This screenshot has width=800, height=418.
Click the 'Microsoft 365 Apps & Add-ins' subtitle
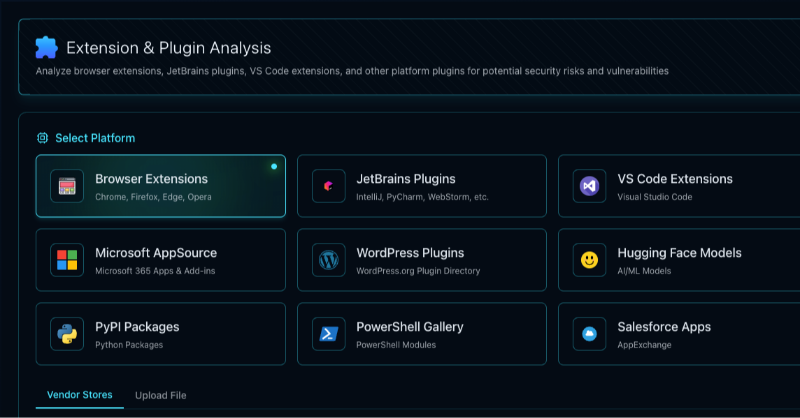[x=155, y=271]
